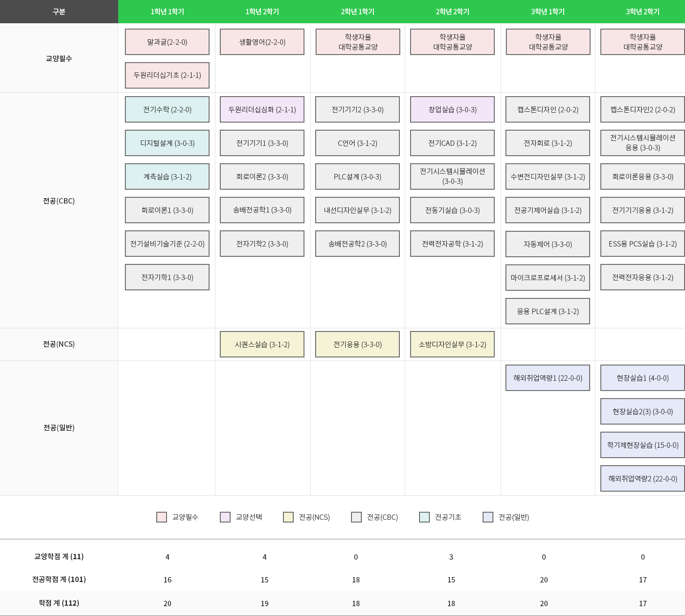Select 디지털설계 (3-0-3) course
The image size is (685, 616).
tap(167, 143)
